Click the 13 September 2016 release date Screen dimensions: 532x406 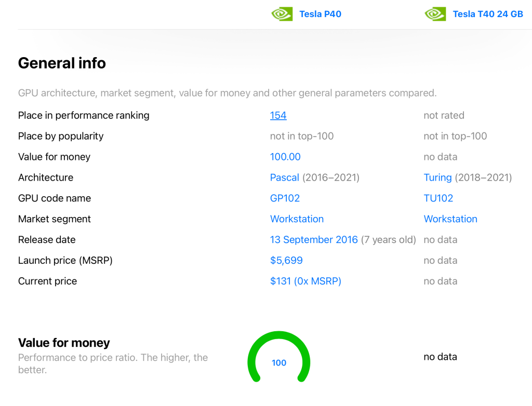point(314,240)
